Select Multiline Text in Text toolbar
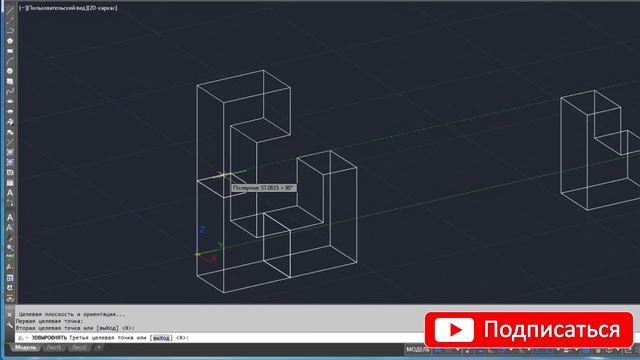The image size is (640, 360). pyautogui.click(x=10, y=218)
